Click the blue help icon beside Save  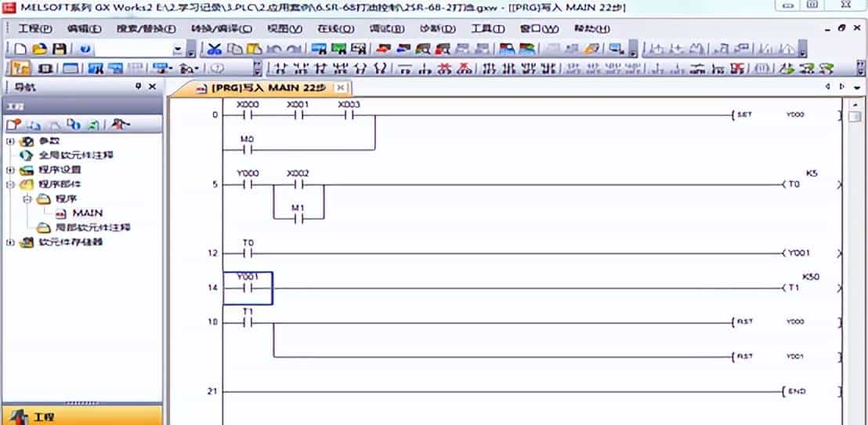[x=85, y=49]
